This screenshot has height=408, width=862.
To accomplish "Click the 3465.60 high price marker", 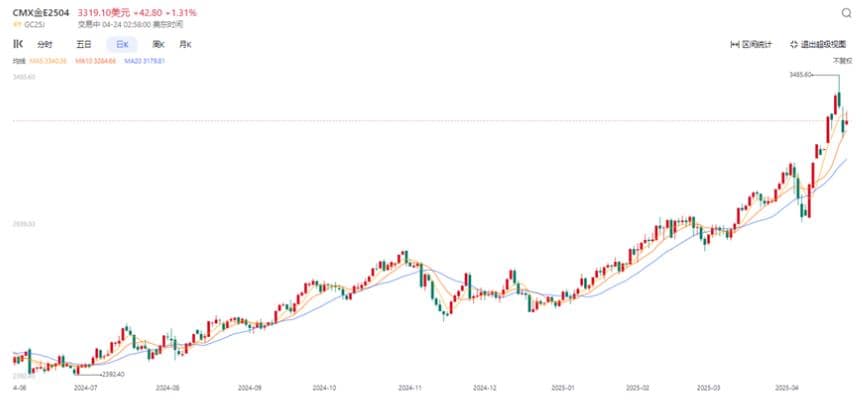I will pyautogui.click(x=803, y=74).
